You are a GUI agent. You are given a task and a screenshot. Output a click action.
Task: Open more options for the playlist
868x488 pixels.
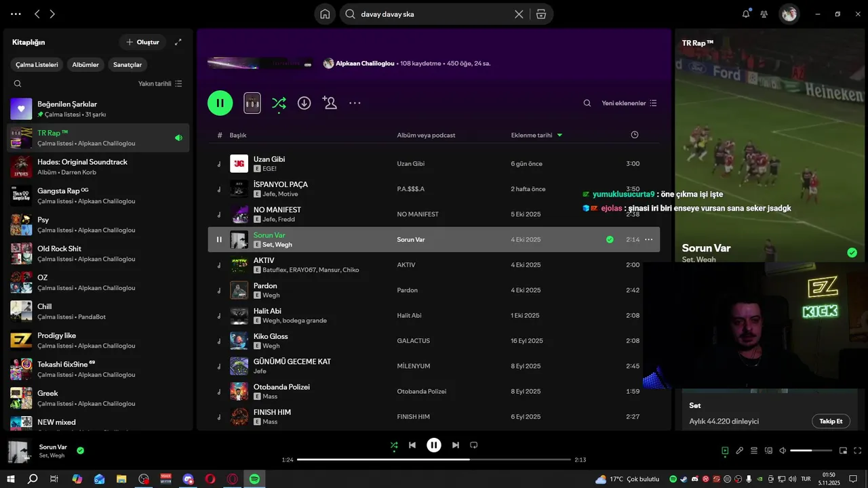[x=355, y=103]
